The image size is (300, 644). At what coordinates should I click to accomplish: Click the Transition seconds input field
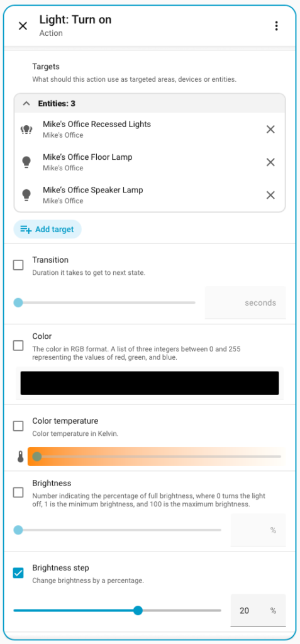pos(245,303)
